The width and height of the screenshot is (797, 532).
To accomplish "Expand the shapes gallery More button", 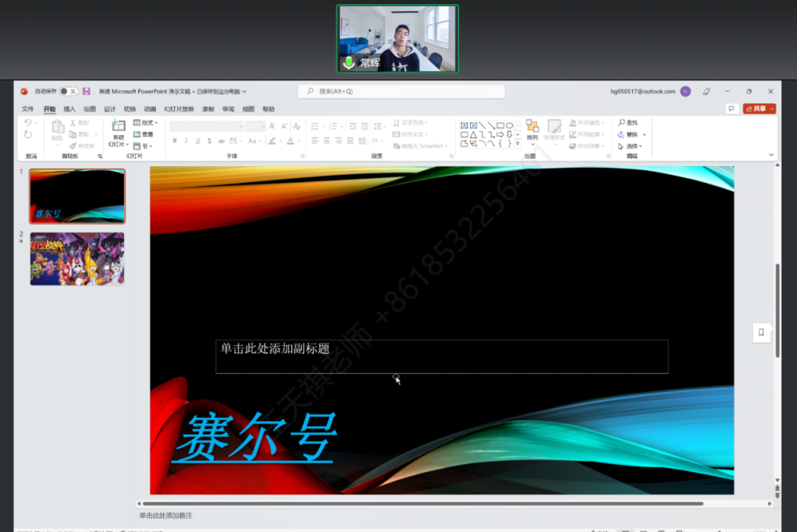I will 517,144.
